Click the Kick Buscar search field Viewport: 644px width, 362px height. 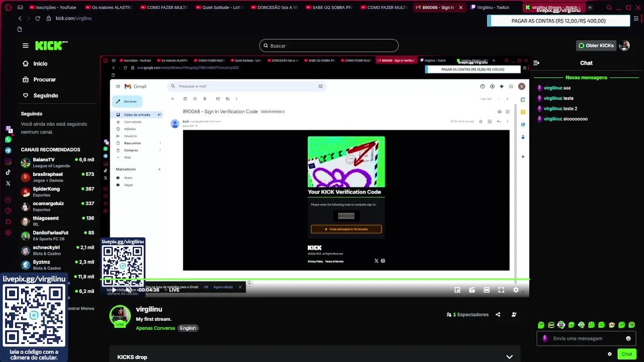[329, 46]
